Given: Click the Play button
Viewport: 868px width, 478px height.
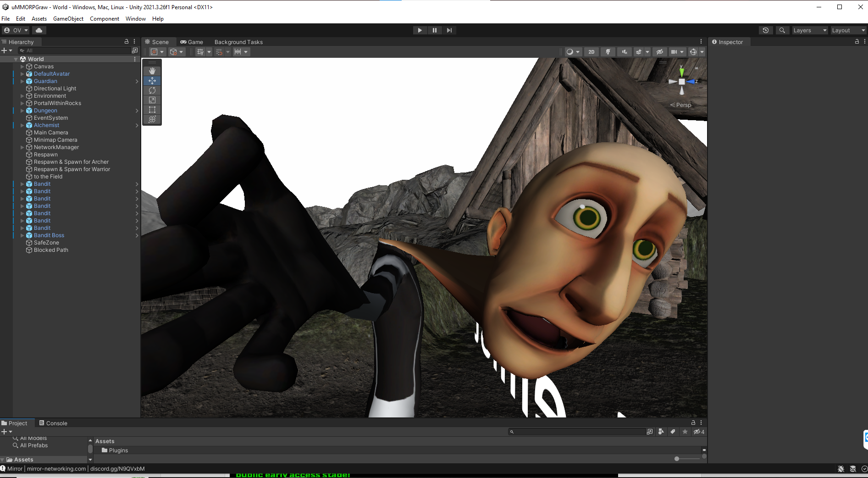Looking at the screenshot, I should click(x=420, y=30).
